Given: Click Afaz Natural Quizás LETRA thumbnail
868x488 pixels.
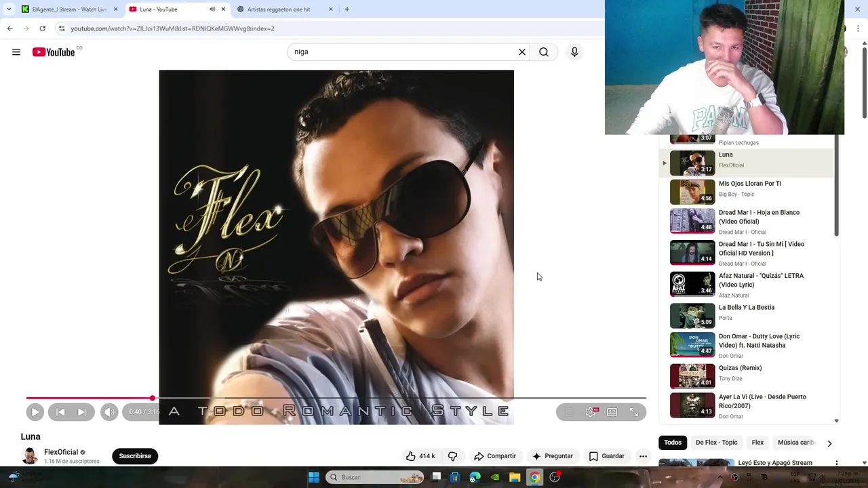Looking at the screenshot, I should (x=692, y=284).
